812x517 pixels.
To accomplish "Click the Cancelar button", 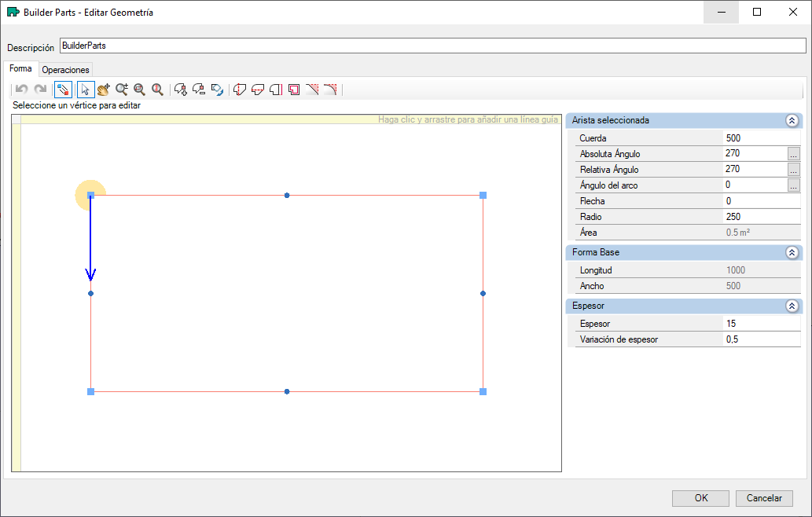I will click(x=764, y=498).
